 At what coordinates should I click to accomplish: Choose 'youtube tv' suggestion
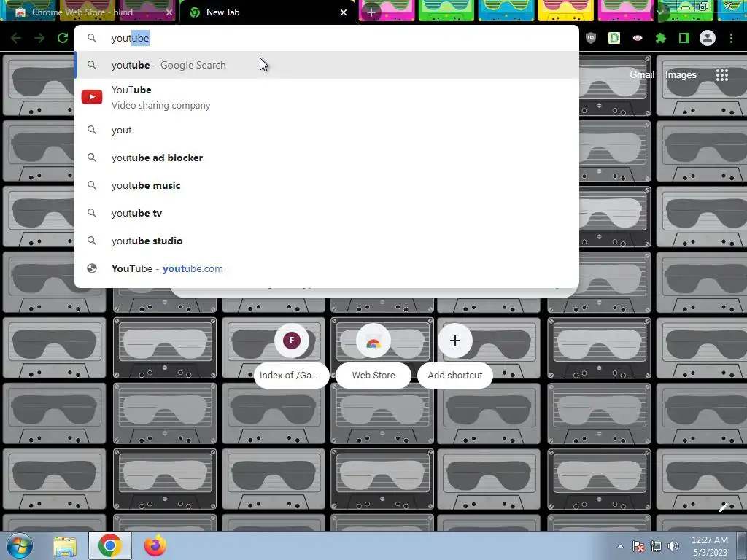tap(327, 213)
